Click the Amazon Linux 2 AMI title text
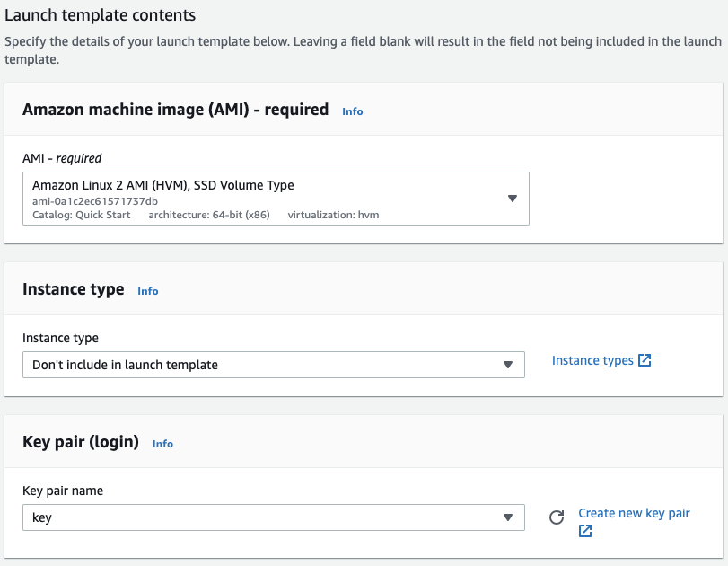Image resolution: width=728 pixels, height=566 pixels. point(163,185)
